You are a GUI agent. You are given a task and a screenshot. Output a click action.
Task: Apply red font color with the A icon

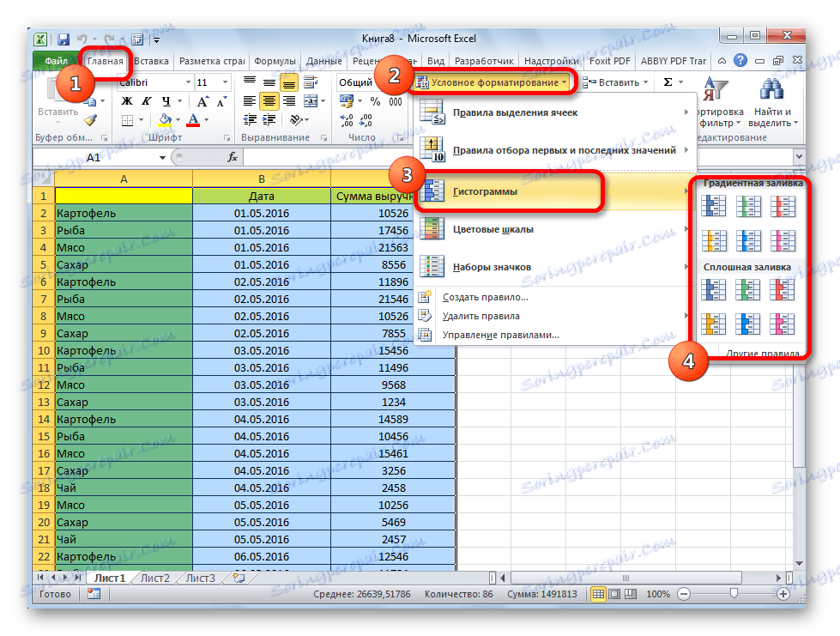[x=194, y=120]
